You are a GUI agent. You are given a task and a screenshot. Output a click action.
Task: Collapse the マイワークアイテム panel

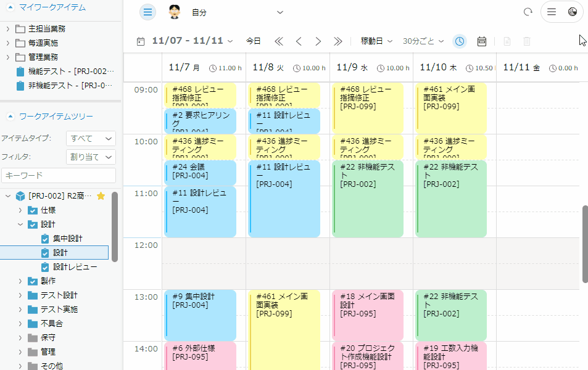click(9, 7)
